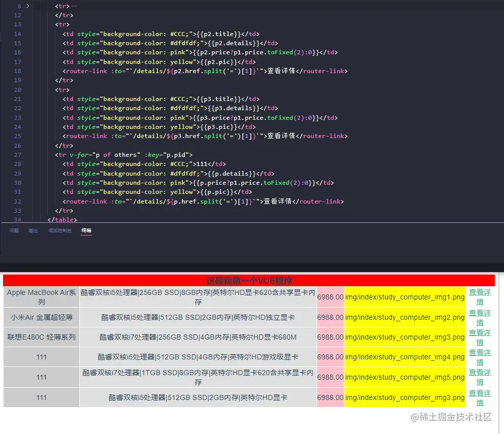This screenshot has height=434, width=504.
Task: Click the 111 cell in the last row
Action: pyautogui.click(x=42, y=397)
